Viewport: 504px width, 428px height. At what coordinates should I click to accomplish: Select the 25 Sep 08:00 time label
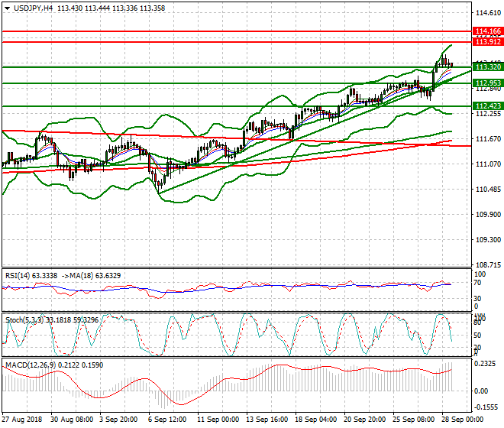point(413,420)
